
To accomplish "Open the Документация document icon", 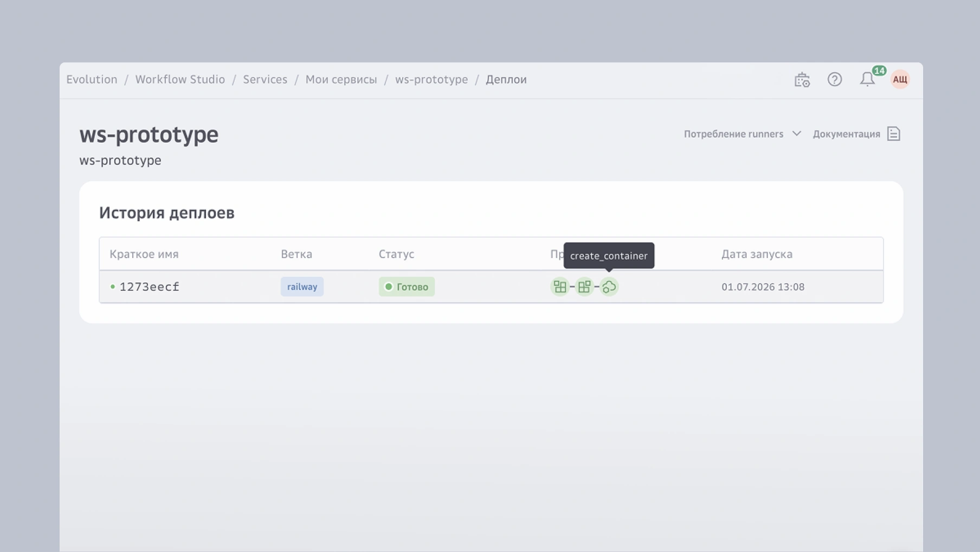I will click(x=894, y=134).
